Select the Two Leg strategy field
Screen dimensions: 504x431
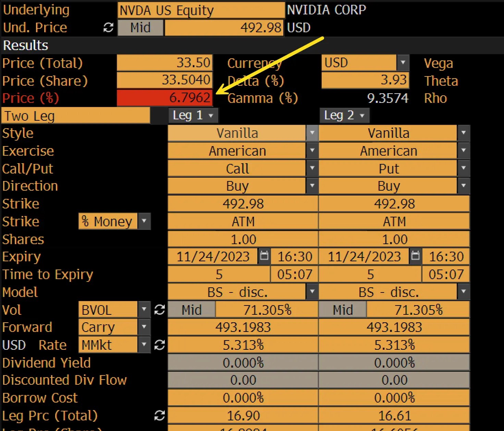pyautogui.click(x=76, y=116)
